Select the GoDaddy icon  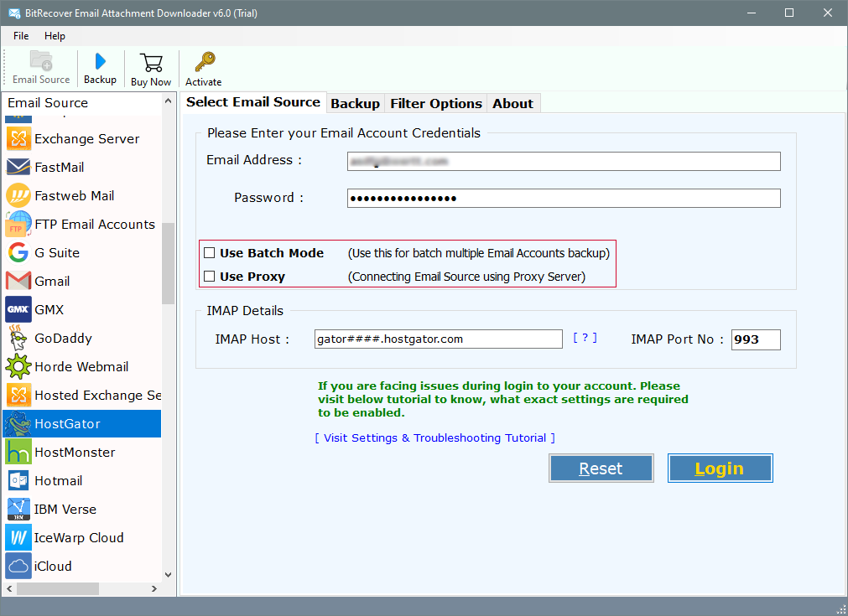pos(18,338)
